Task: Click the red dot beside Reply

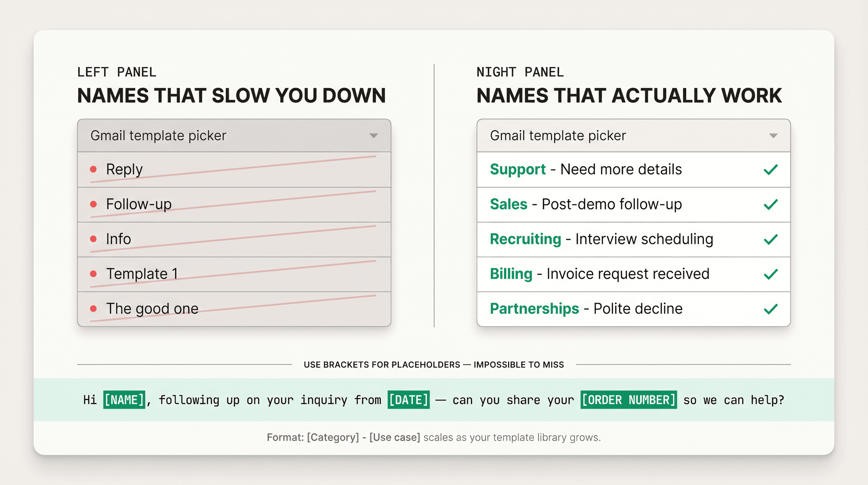Action: [94, 169]
